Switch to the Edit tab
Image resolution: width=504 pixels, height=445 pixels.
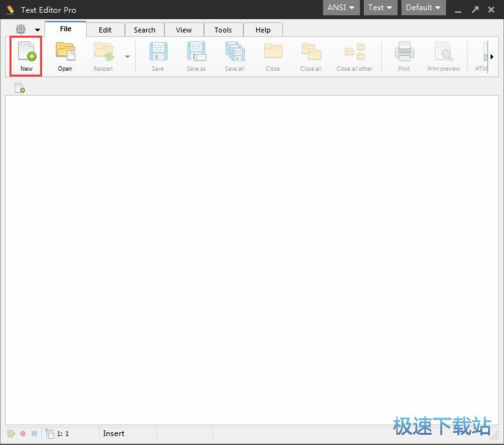105,30
